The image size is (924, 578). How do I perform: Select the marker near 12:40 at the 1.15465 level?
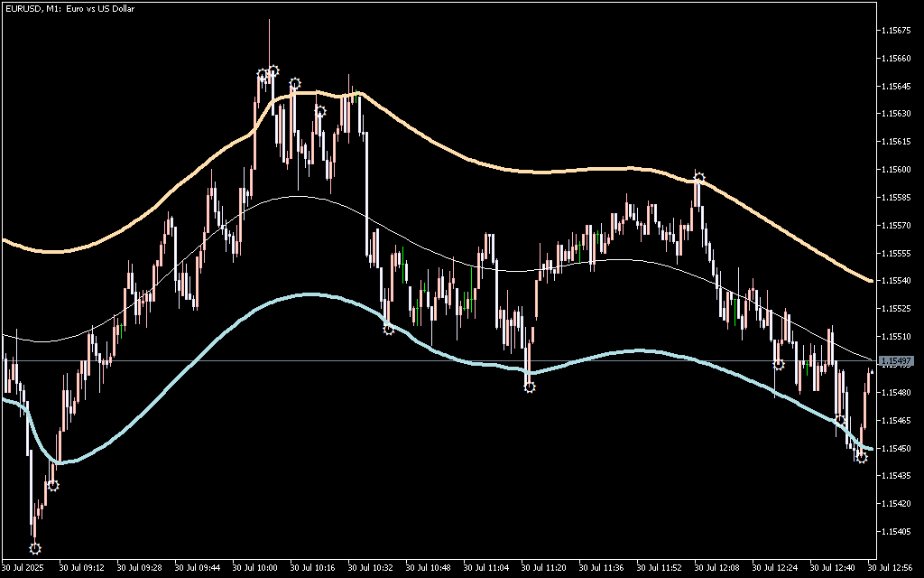[x=840, y=420]
